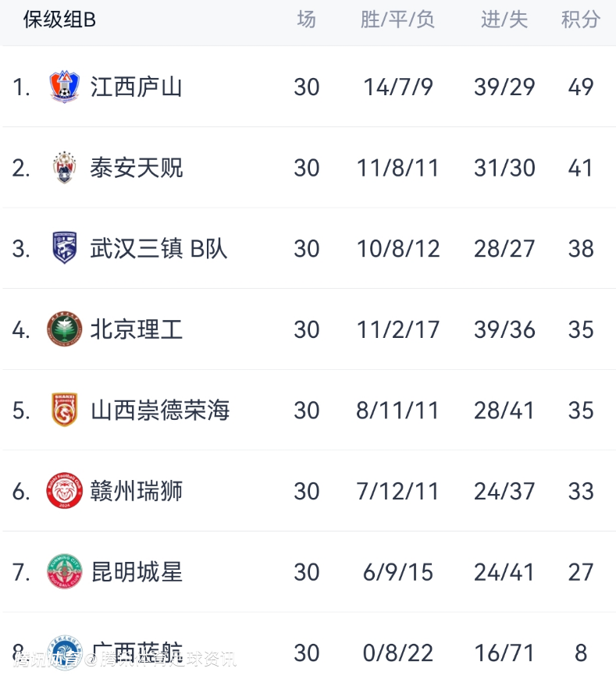
Task: Open the 泰安天贶 team page
Action: (136, 168)
